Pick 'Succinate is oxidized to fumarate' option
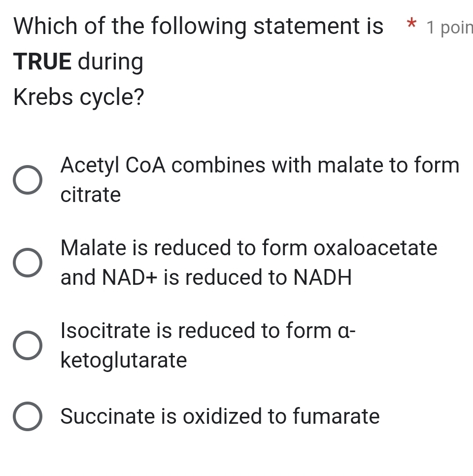This screenshot has width=473, height=476. pyautogui.click(x=28, y=417)
